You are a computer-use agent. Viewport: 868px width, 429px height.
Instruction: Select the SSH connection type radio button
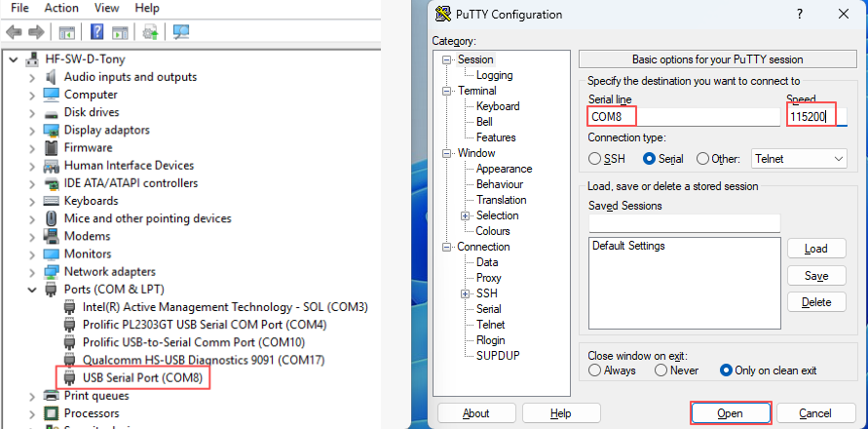click(595, 159)
